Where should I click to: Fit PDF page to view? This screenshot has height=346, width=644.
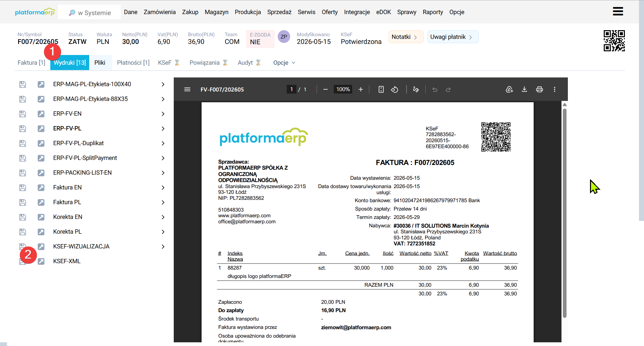click(x=381, y=90)
